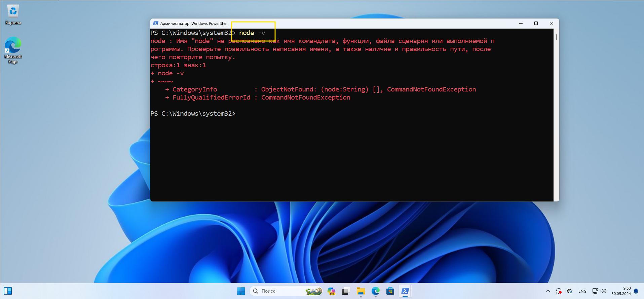The width and height of the screenshot is (644, 299).
Task: Open the clock and date 30.05.2024
Action: click(x=621, y=291)
